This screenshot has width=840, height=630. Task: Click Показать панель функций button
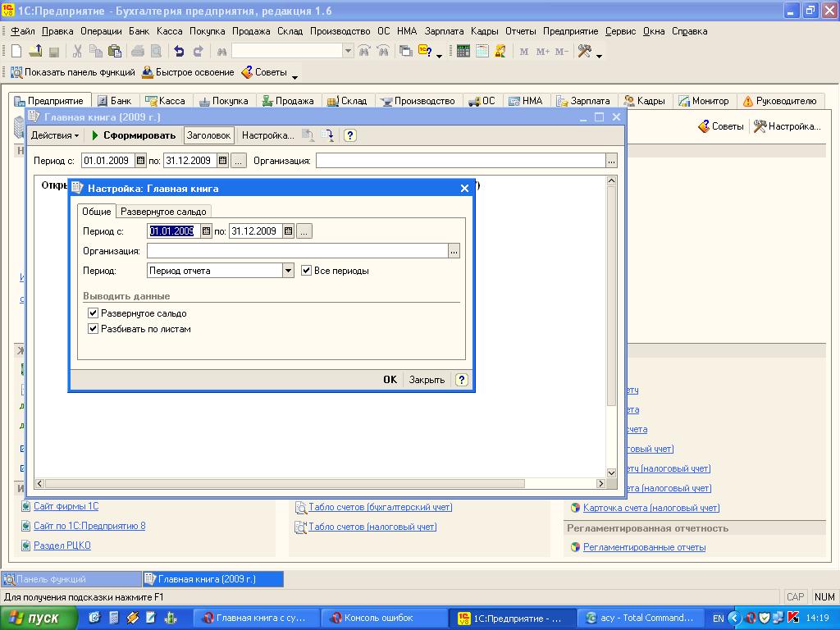73,72
